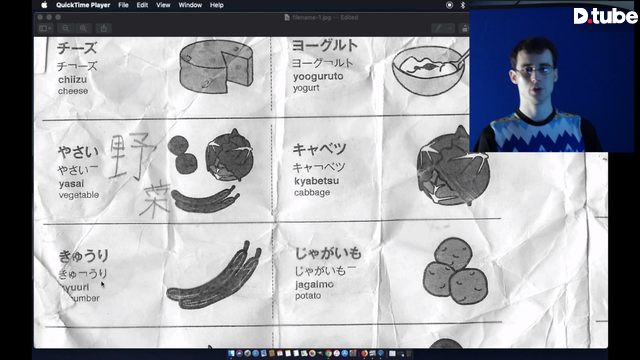Click the heading "キャベツ" in the image
Image resolution: width=640 pixels, height=360 pixels.
(319, 149)
